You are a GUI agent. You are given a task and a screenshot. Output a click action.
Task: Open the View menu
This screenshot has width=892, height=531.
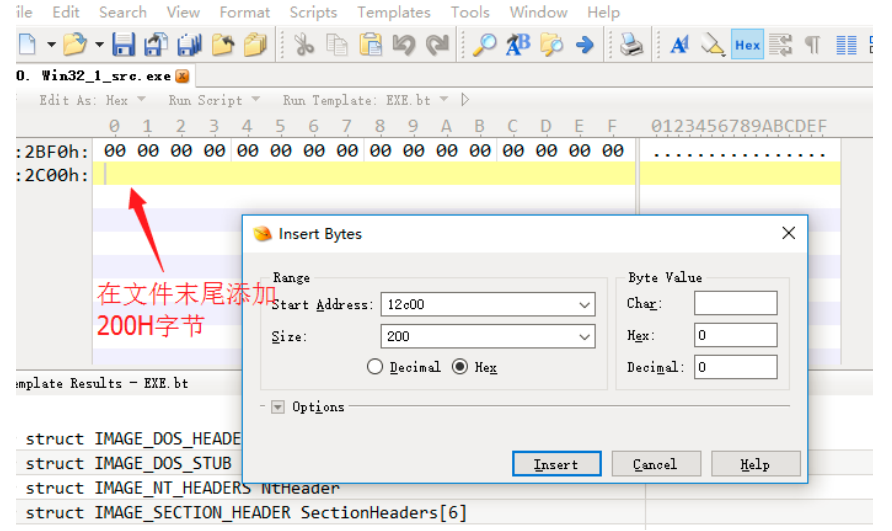coord(183,12)
